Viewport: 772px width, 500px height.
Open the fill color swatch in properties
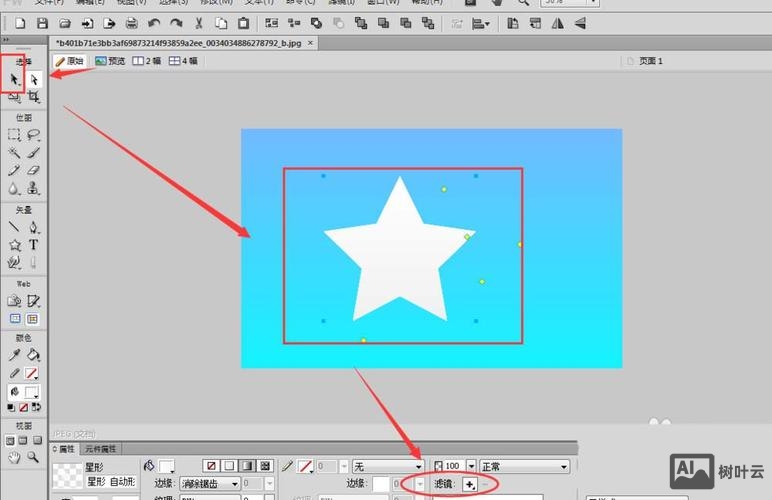(x=166, y=466)
